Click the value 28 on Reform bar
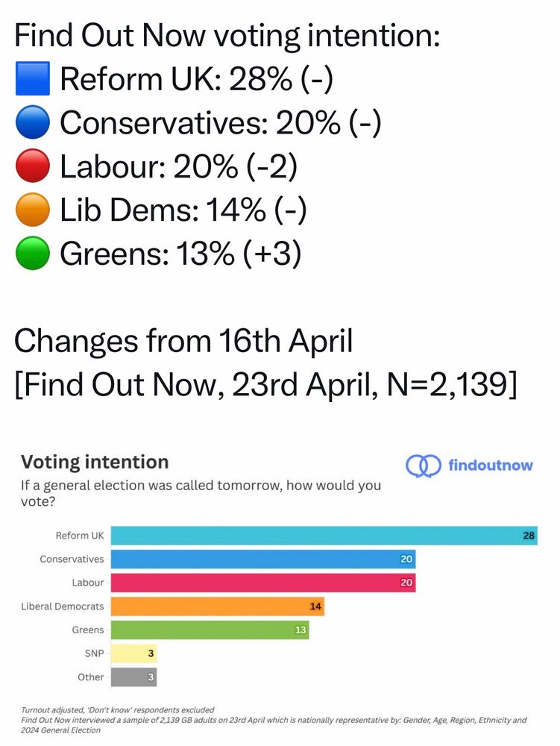Viewport: 560px width, 746px height. 529,536
